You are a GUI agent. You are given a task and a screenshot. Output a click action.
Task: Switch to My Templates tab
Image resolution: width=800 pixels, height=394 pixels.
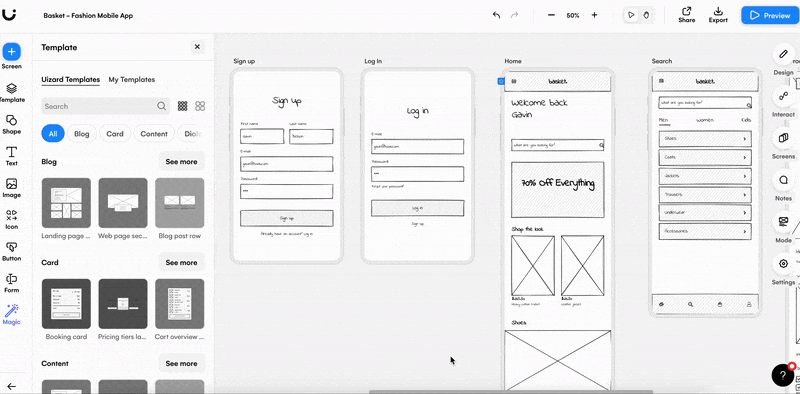point(132,80)
